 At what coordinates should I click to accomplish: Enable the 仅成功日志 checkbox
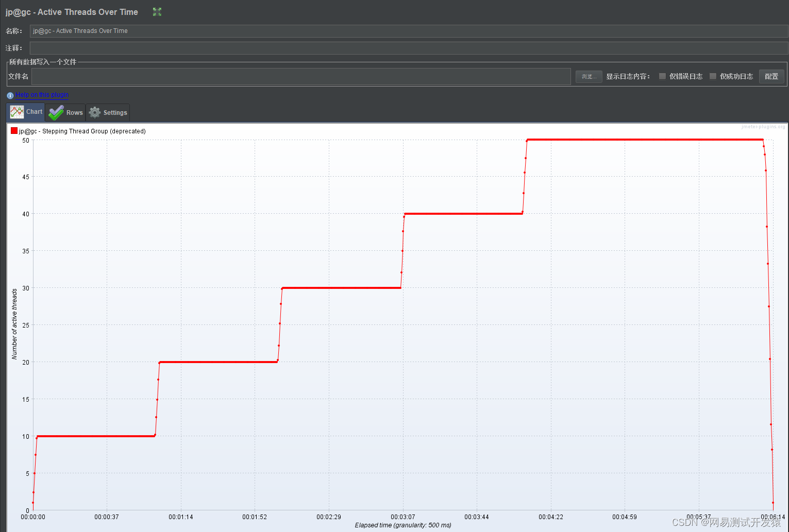(x=713, y=76)
